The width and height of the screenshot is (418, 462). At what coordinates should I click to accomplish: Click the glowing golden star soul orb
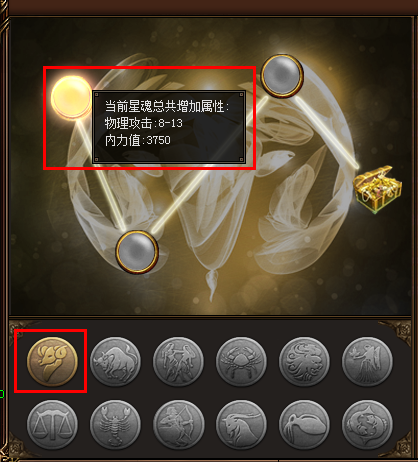point(71,97)
